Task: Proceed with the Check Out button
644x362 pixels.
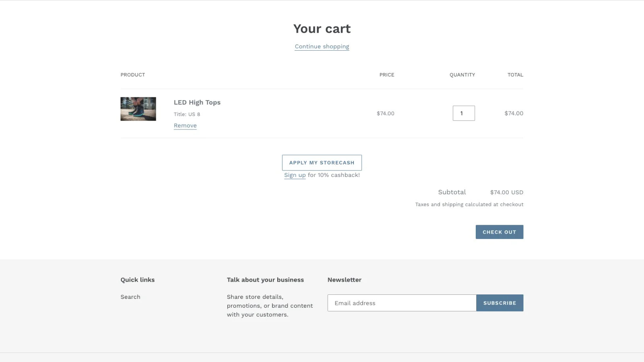Action: pyautogui.click(x=500, y=232)
